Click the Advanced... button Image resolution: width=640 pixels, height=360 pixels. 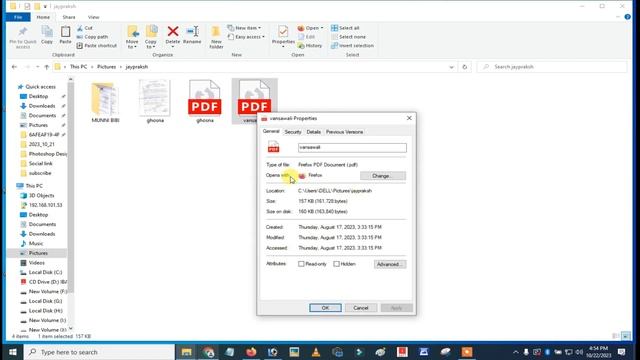[390, 264]
